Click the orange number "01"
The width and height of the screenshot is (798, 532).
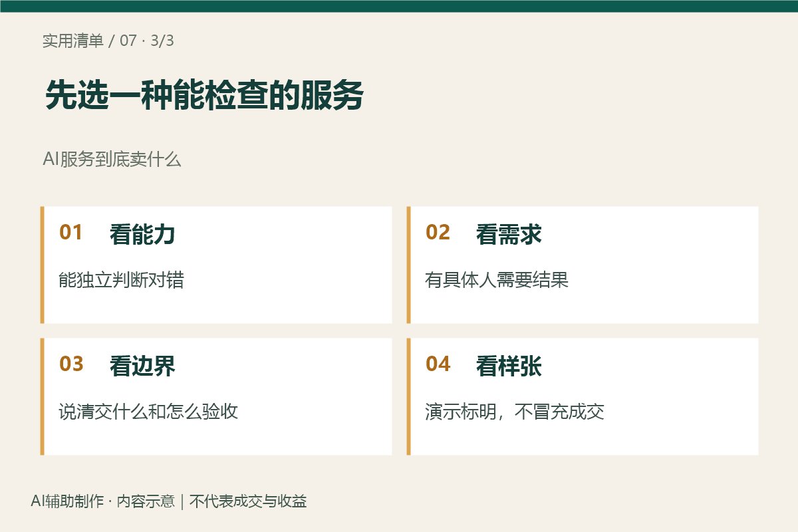pyautogui.click(x=71, y=233)
